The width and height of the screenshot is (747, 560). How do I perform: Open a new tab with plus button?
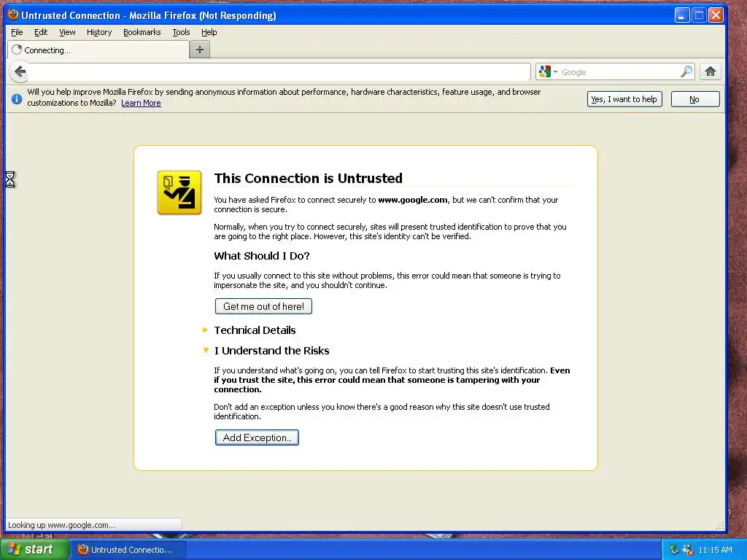[200, 50]
